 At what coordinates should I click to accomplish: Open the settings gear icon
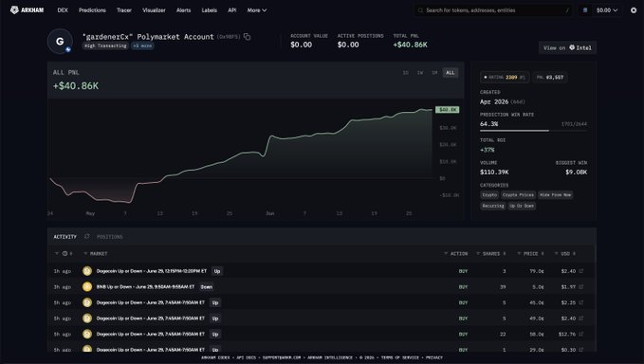pyautogui.click(x=634, y=10)
